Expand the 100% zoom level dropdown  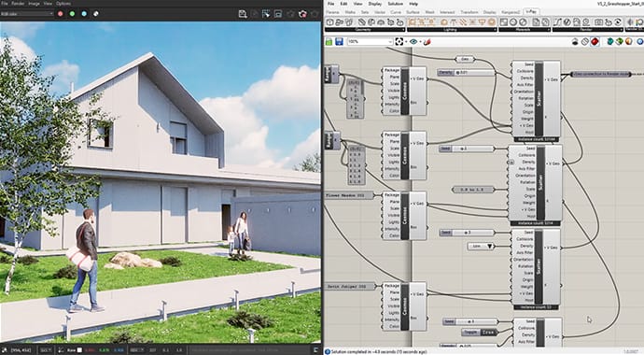click(370, 41)
